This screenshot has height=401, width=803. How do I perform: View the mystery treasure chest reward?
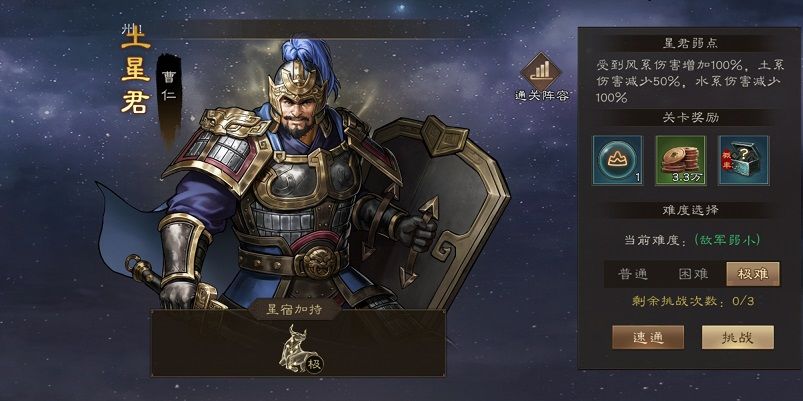744,160
